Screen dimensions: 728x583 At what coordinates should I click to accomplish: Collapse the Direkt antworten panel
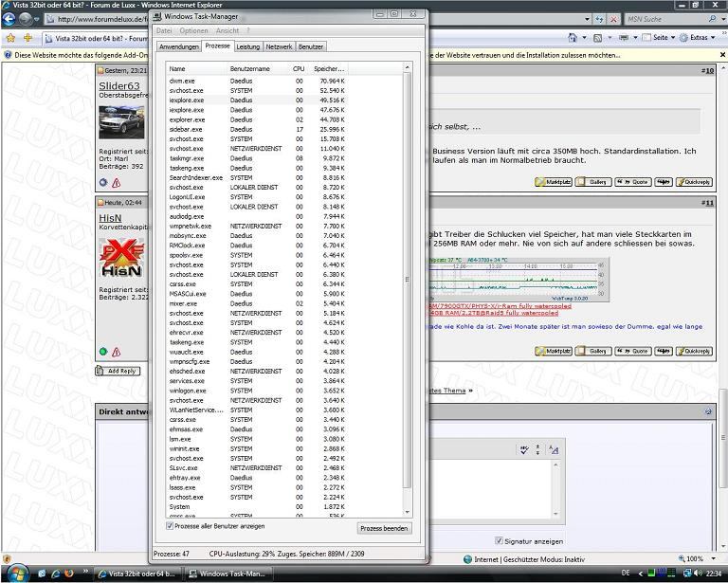tap(707, 411)
